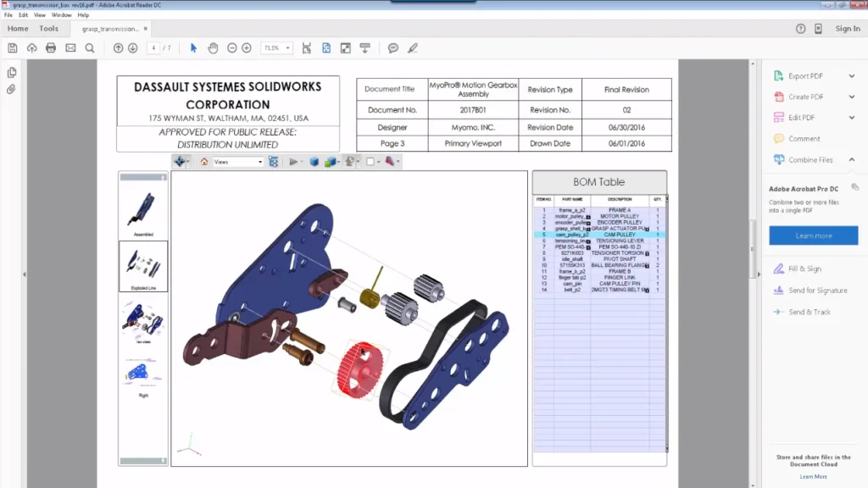Toggle perspective projection cube icon
The width and height of the screenshot is (868, 488).
point(314,161)
